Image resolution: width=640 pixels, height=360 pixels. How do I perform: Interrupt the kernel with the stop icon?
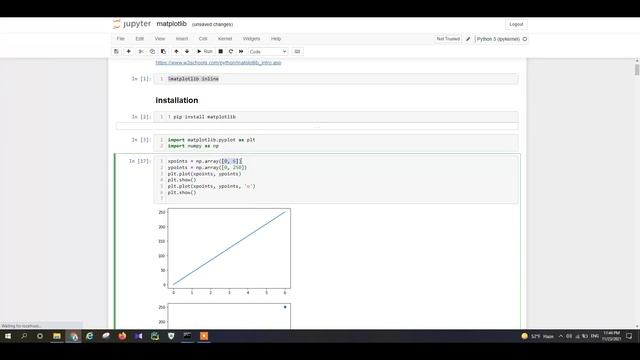coord(220,51)
